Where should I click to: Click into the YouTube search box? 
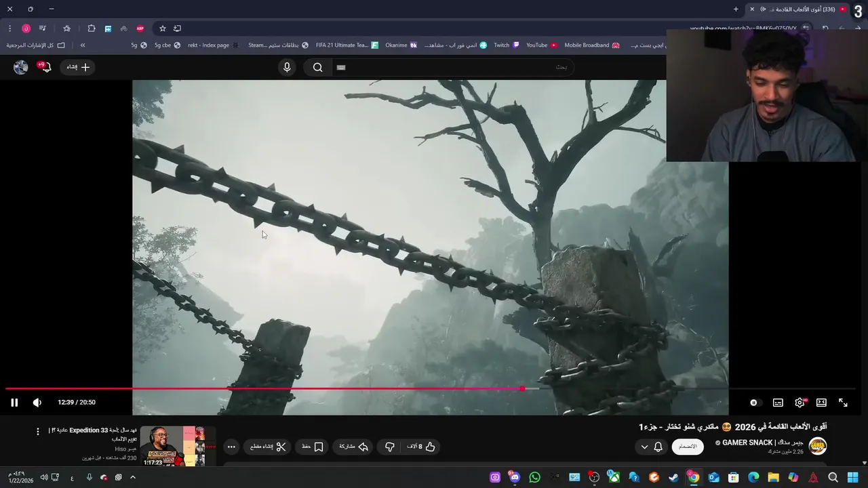coord(454,67)
